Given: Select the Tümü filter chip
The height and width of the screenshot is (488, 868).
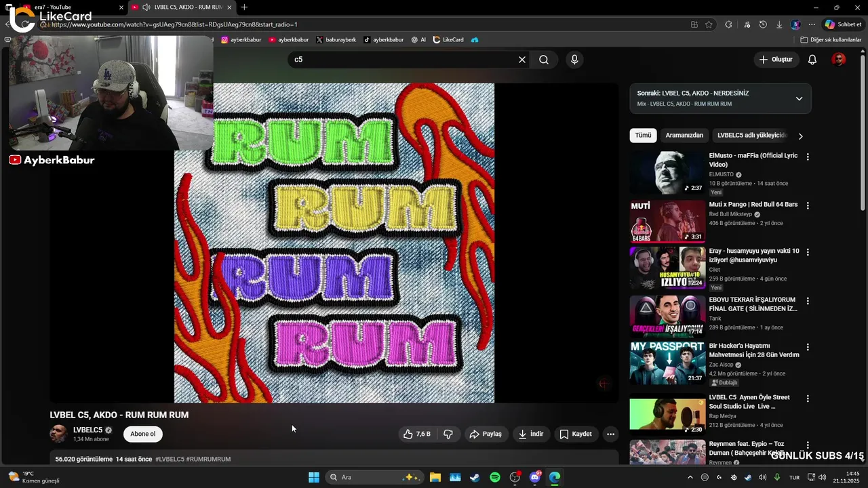Looking at the screenshot, I should tap(643, 136).
